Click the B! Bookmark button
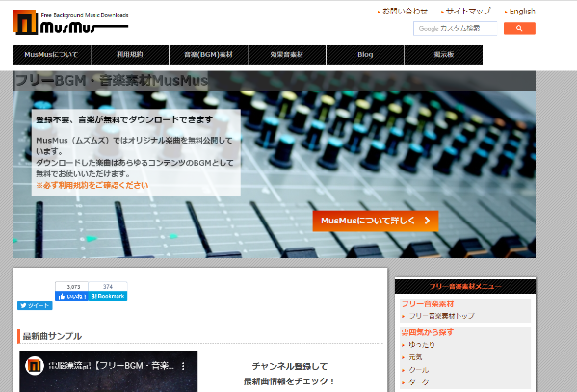Viewport: 577px width, 392px height. pyautogui.click(x=108, y=296)
